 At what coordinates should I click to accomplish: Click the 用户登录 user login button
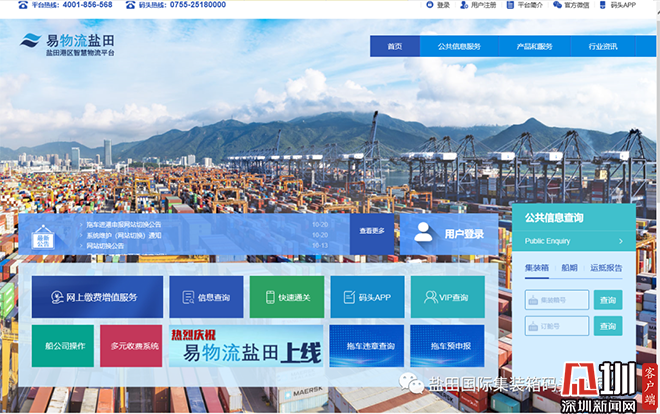tap(449, 234)
